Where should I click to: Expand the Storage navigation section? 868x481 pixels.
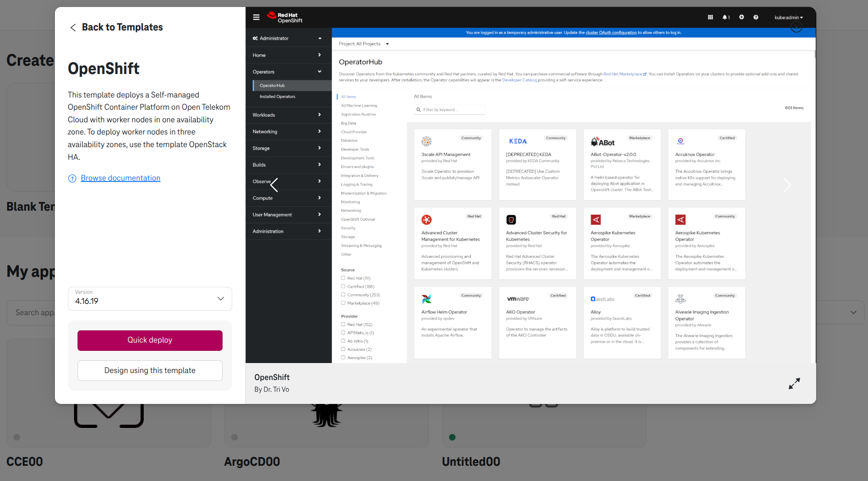pos(288,148)
